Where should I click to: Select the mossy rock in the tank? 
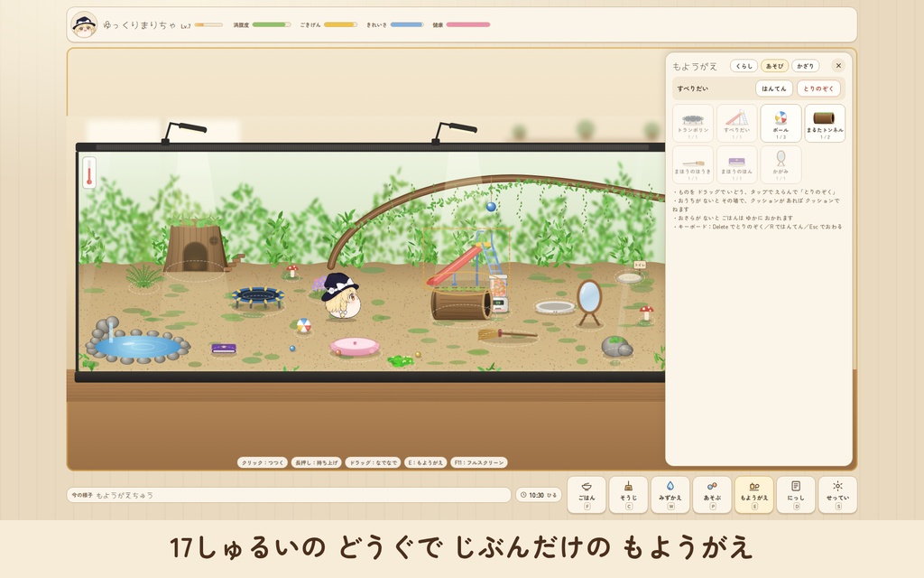click(x=616, y=346)
